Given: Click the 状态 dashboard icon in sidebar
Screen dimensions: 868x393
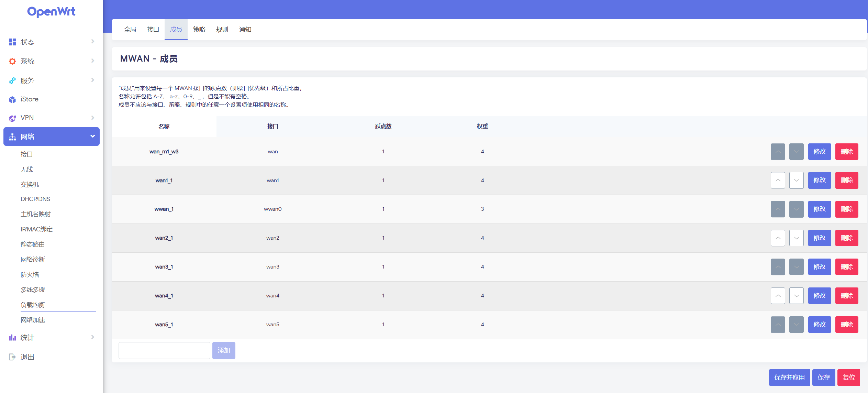Looking at the screenshot, I should pyautogui.click(x=12, y=42).
